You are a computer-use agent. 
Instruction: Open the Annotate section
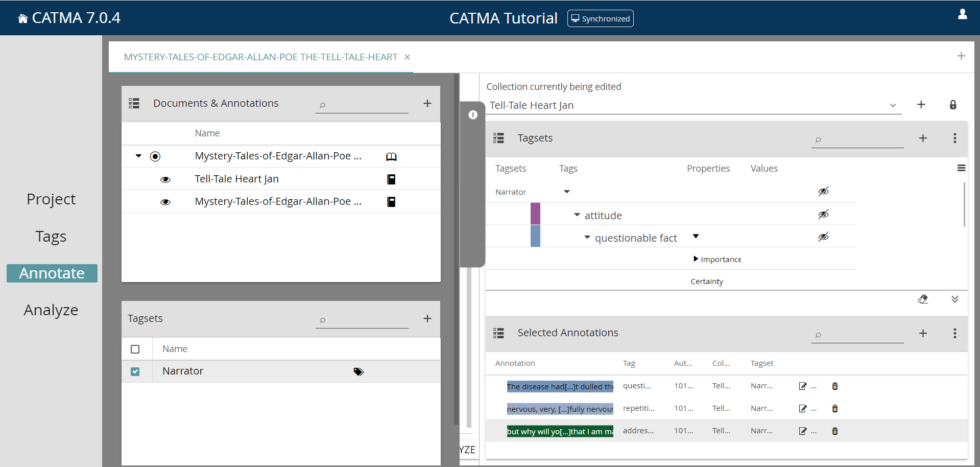[x=52, y=273]
